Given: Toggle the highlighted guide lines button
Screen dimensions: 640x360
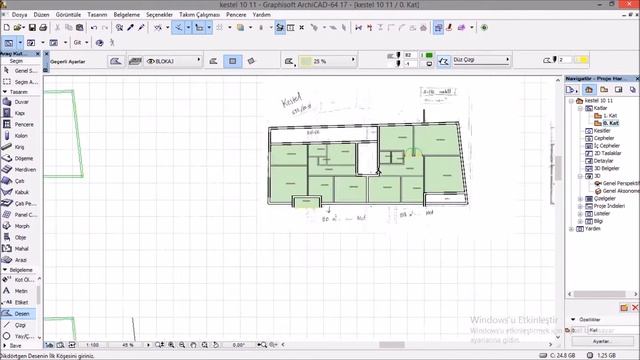Looking at the screenshot, I should pyautogui.click(x=178, y=28).
